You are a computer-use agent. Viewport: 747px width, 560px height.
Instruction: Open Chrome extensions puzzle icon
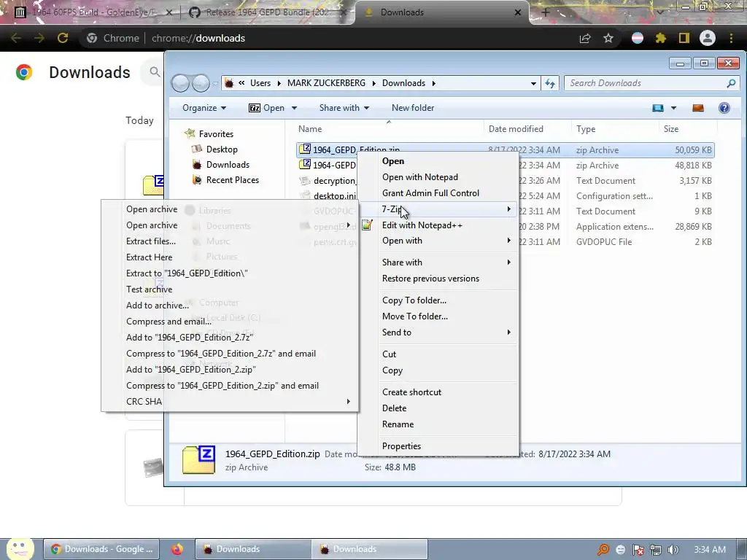point(660,38)
